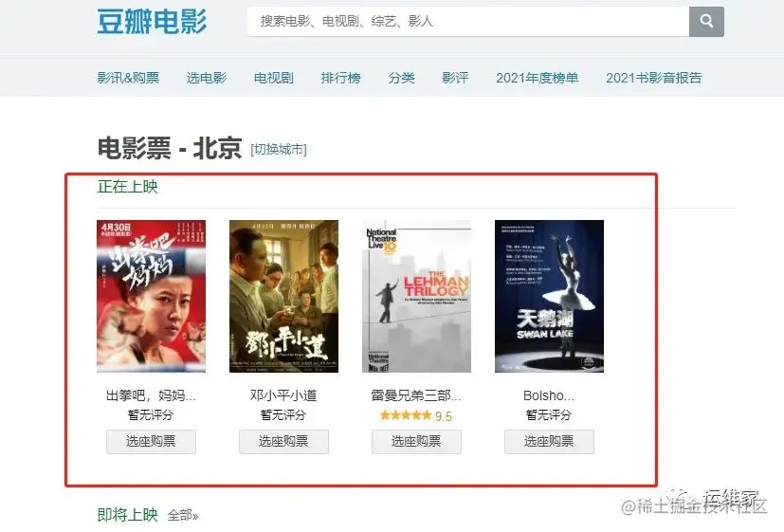Viewport: 784px width, 532px height.
Task: Open the 影评 reviews page
Action: click(x=455, y=78)
